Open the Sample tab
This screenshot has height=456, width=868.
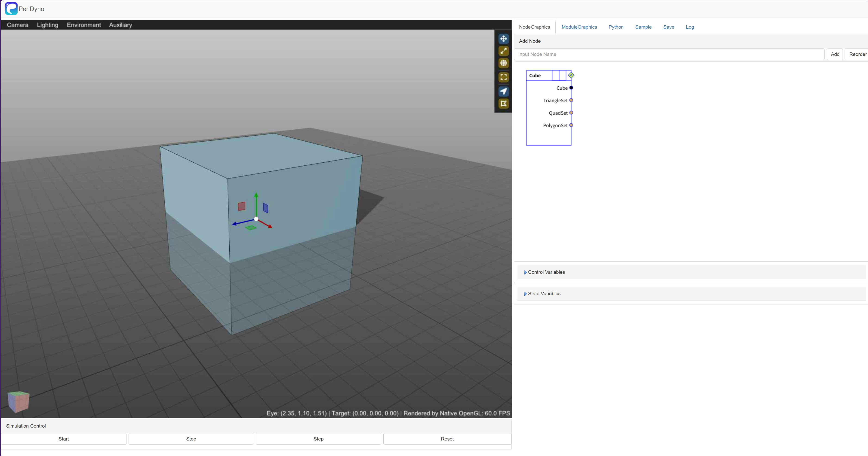coord(643,27)
